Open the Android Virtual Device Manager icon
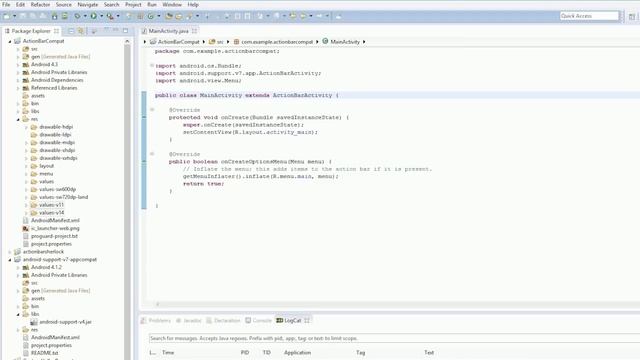 64,16
